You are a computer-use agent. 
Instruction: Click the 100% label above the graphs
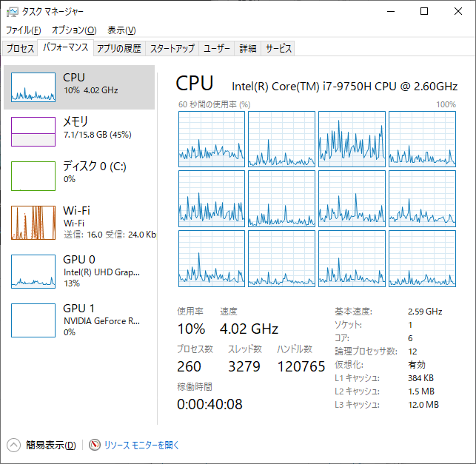point(446,104)
